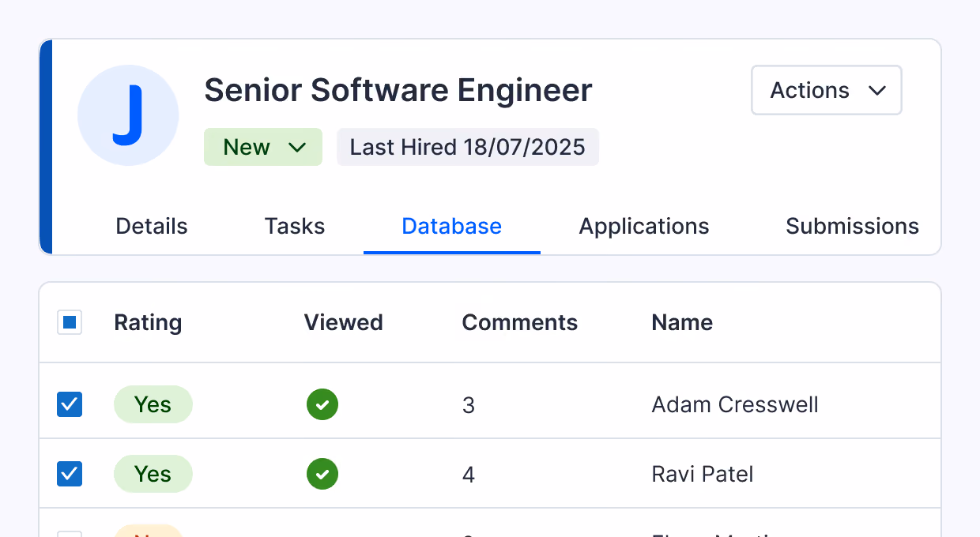Open the New status dropdown

(x=263, y=147)
